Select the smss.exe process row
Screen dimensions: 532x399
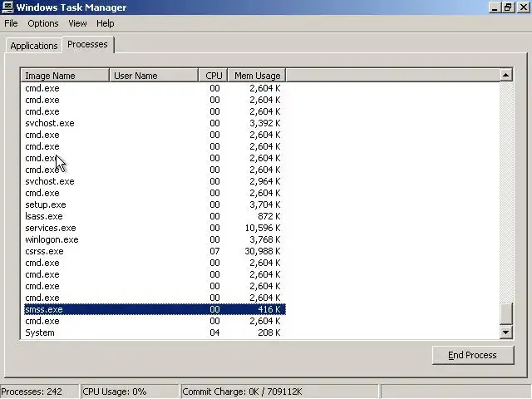pyautogui.click(x=155, y=309)
